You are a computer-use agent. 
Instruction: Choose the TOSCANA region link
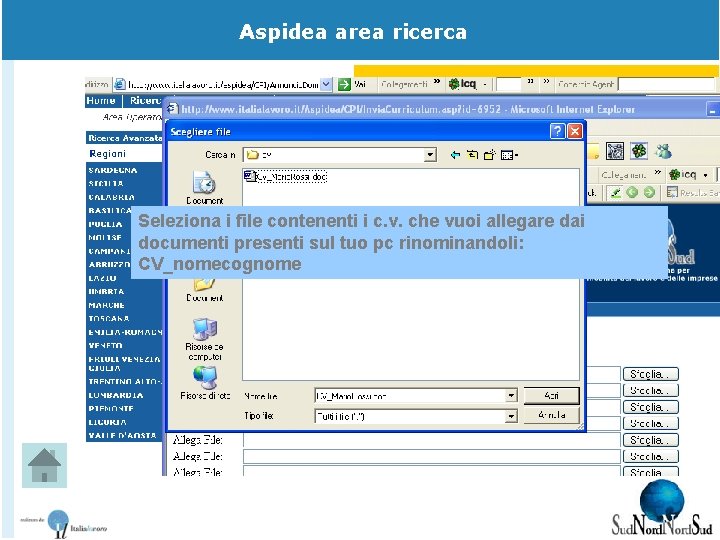(x=109, y=319)
